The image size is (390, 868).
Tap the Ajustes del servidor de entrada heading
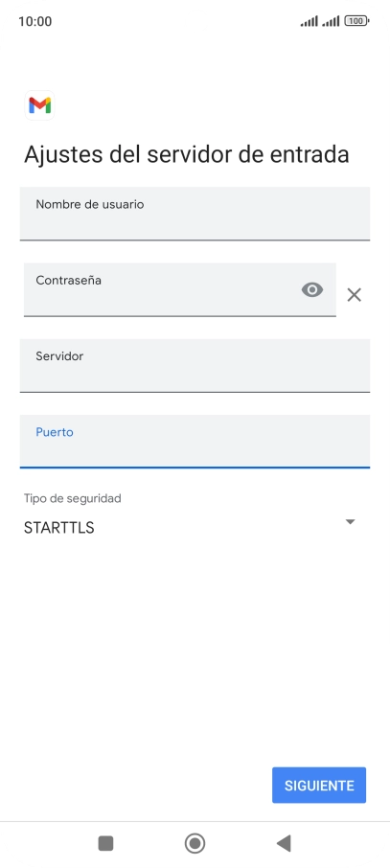pyautogui.click(x=187, y=154)
